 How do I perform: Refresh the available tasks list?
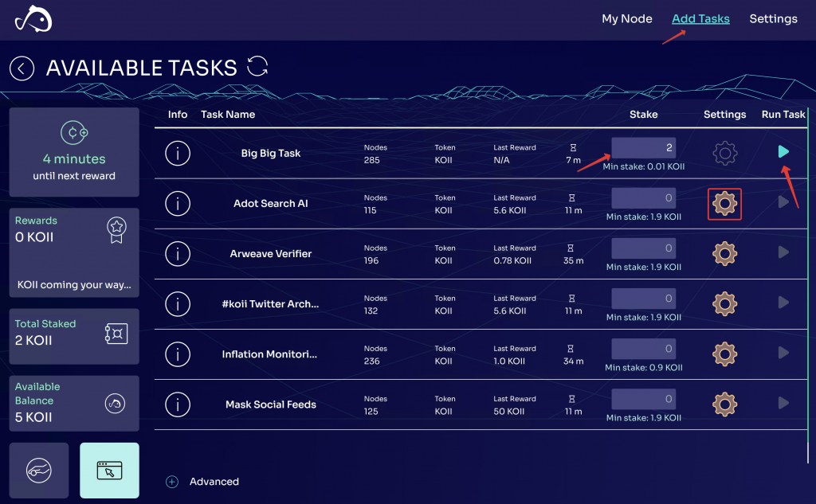pyautogui.click(x=257, y=66)
